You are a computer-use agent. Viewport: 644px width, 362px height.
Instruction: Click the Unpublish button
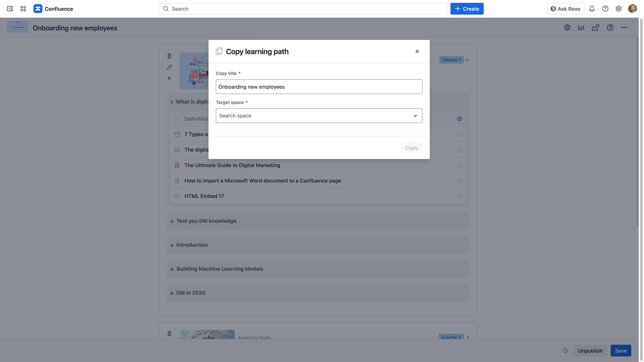(590, 351)
